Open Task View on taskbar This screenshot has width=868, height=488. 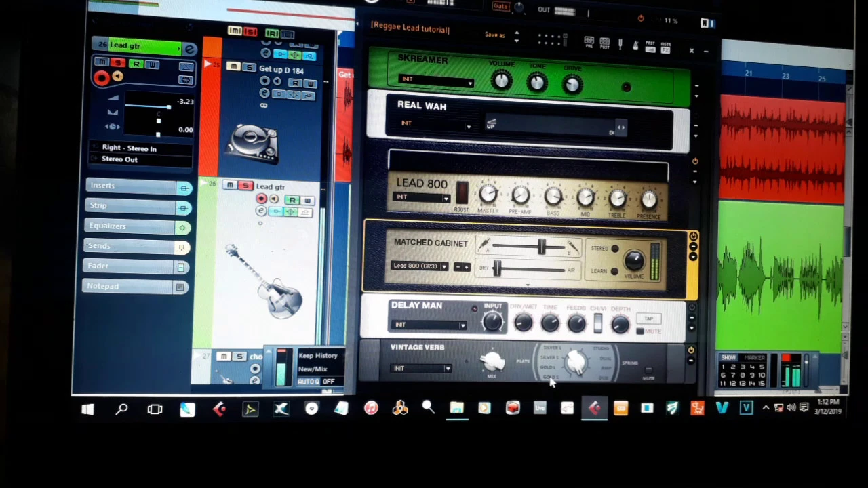[155, 409]
